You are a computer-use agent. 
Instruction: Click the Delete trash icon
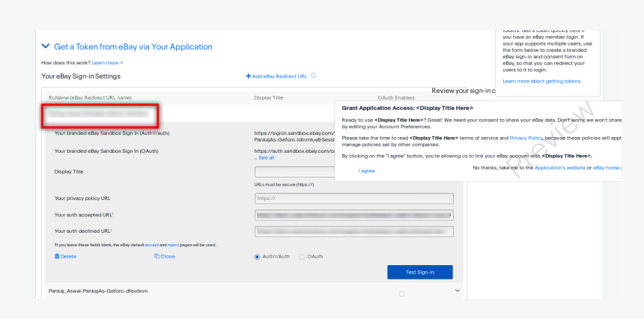coord(57,256)
